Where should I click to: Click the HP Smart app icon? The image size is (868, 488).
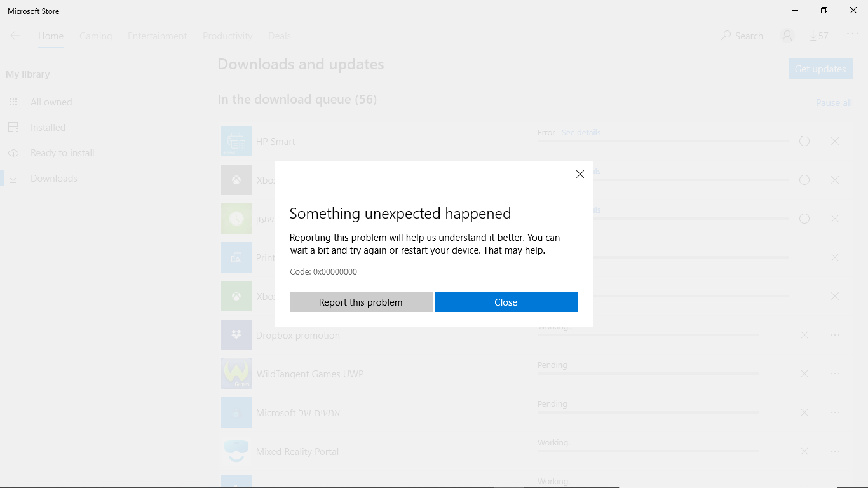pos(236,141)
